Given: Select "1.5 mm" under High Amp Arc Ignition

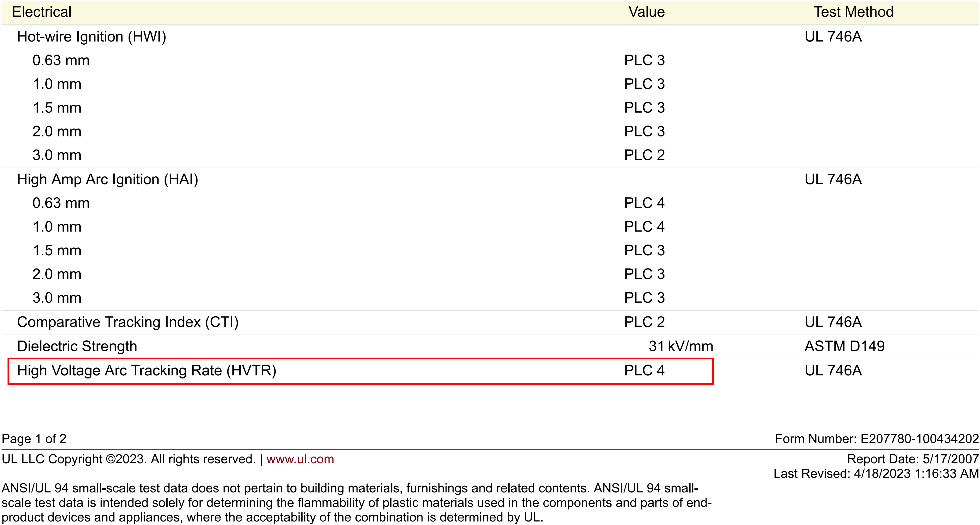Looking at the screenshot, I should coord(57,250).
